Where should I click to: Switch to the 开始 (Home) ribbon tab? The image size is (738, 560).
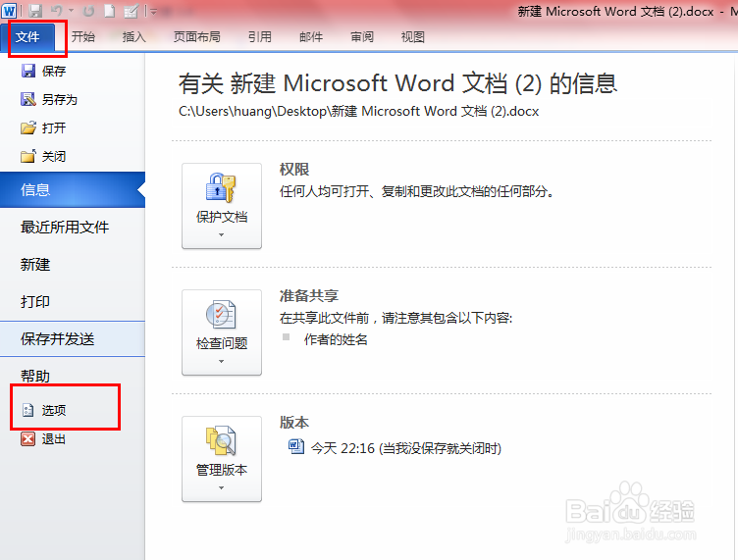pos(83,36)
